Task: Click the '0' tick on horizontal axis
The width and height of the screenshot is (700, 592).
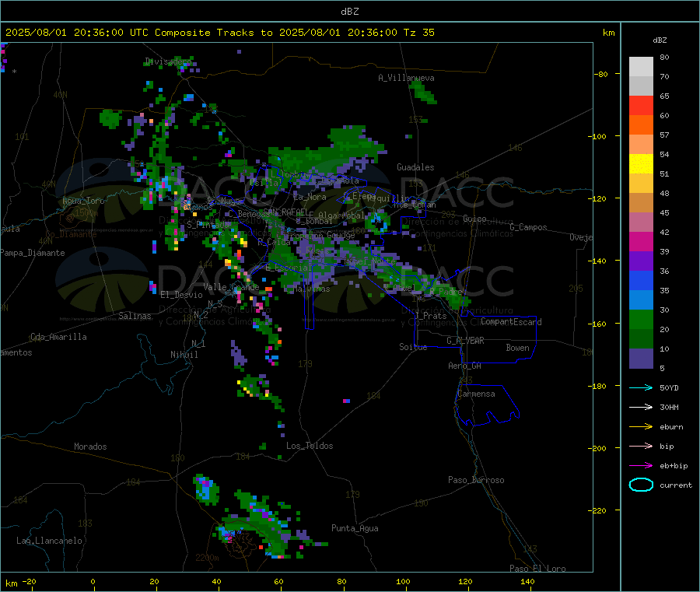Action: pyautogui.click(x=93, y=581)
